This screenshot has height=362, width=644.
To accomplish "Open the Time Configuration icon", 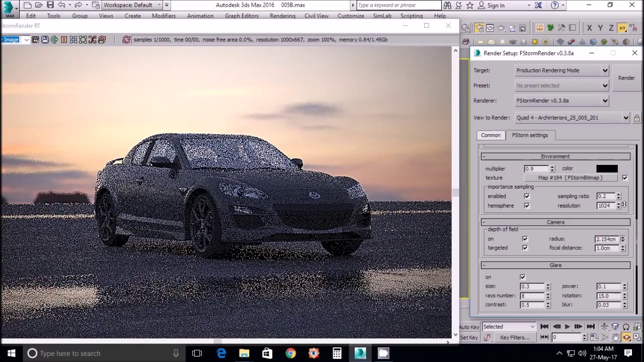I will [594, 337].
